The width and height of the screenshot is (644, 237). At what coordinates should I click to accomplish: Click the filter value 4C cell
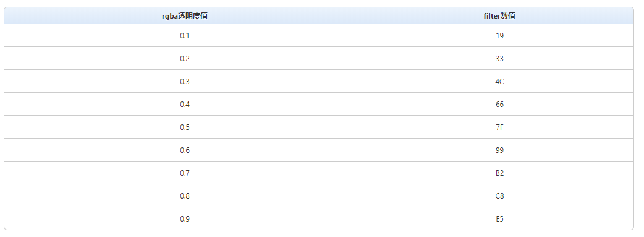tap(500, 82)
